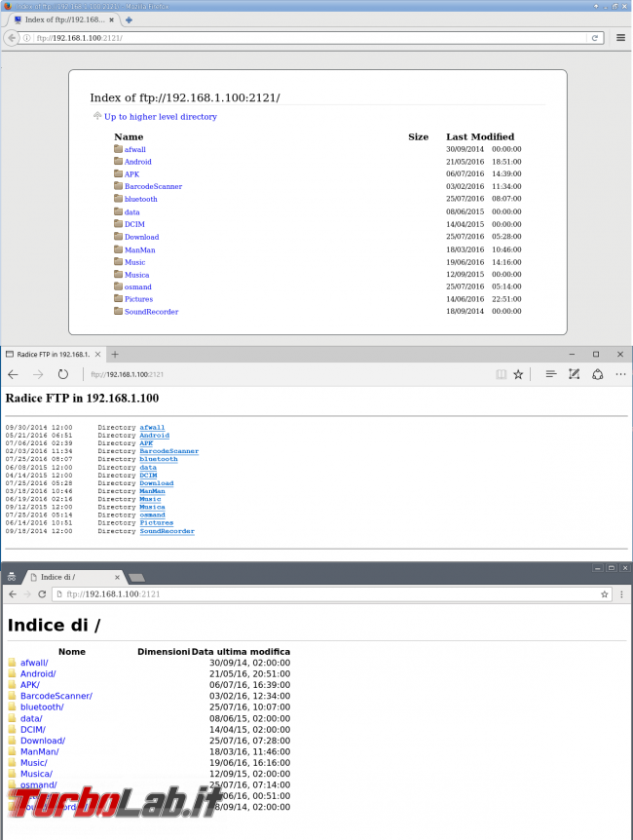
Task: Open bluetooth directory link in Edge
Action: pyautogui.click(x=159, y=459)
